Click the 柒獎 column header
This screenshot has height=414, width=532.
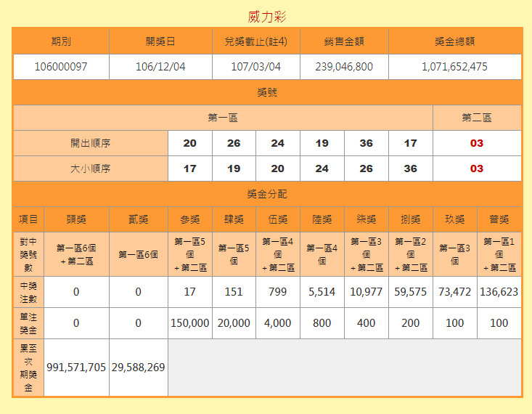tap(366, 219)
